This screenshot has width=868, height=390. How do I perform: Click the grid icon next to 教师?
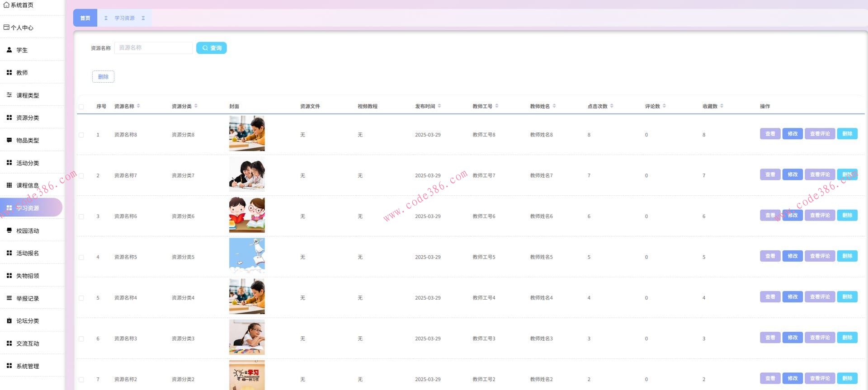click(9, 73)
